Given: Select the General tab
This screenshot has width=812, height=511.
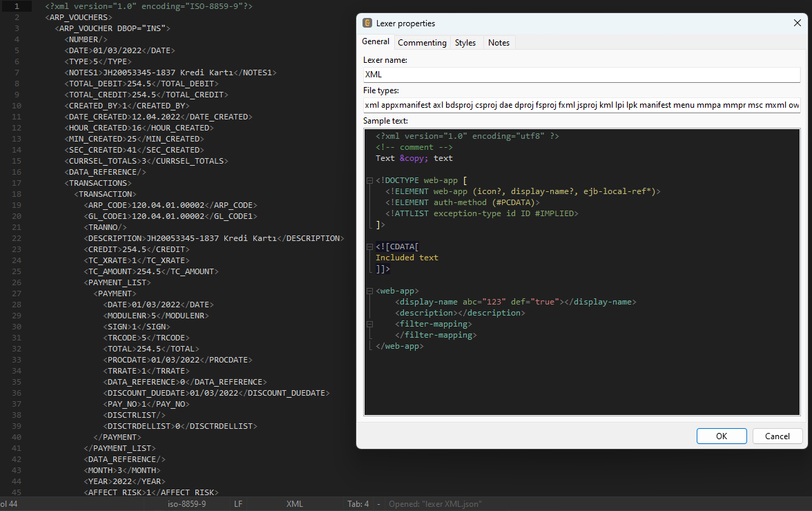Looking at the screenshot, I should [376, 42].
